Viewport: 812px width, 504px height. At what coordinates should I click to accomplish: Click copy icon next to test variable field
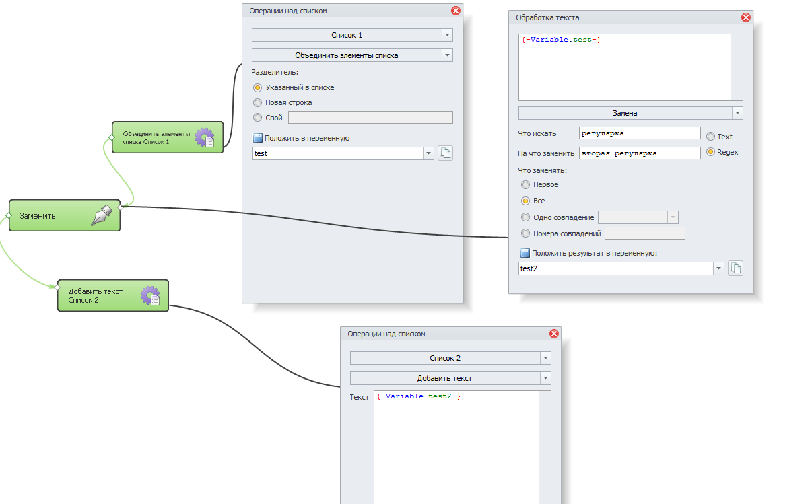tap(445, 153)
